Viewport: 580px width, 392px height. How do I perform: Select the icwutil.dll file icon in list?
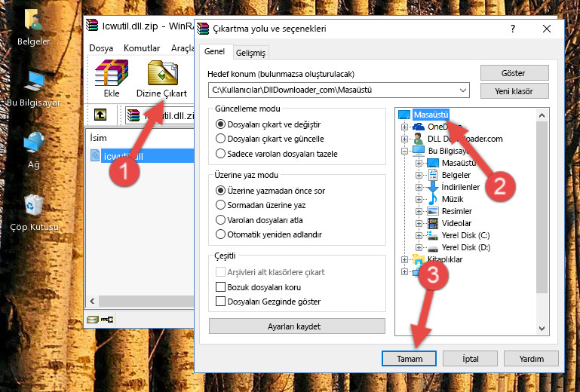(x=95, y=156)
